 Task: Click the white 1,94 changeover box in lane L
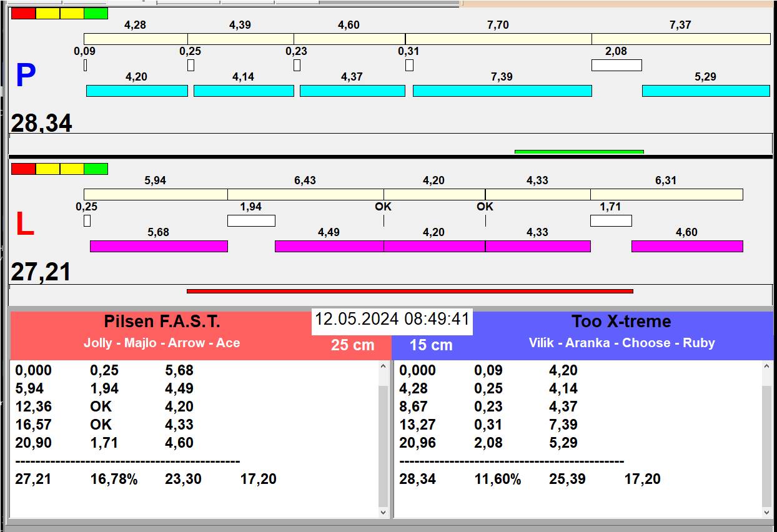tap(251, 220)
